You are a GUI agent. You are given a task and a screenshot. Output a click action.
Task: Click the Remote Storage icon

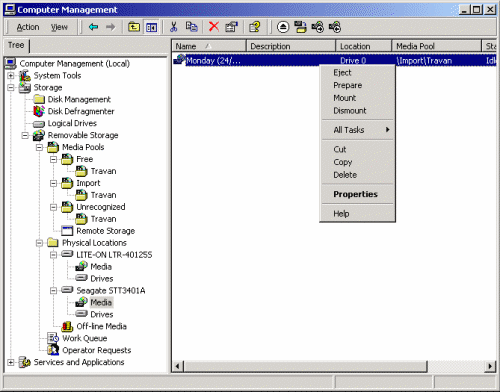(67, 231)
